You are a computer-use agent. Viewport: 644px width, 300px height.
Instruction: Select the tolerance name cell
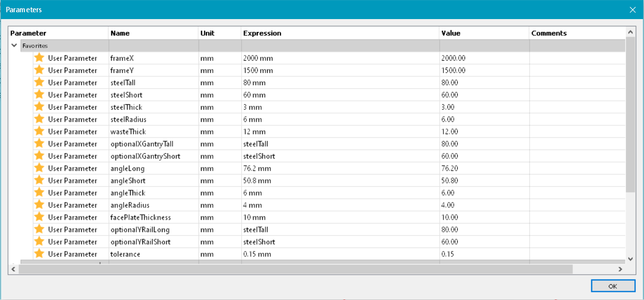[x=153, y=254]
